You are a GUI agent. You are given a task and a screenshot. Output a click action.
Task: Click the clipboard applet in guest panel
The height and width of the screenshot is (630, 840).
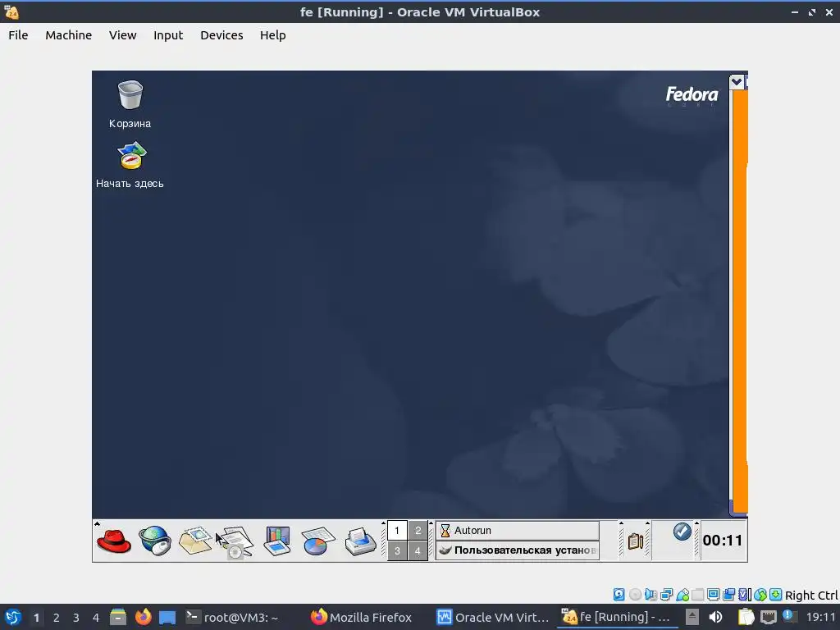click(635, 541)
